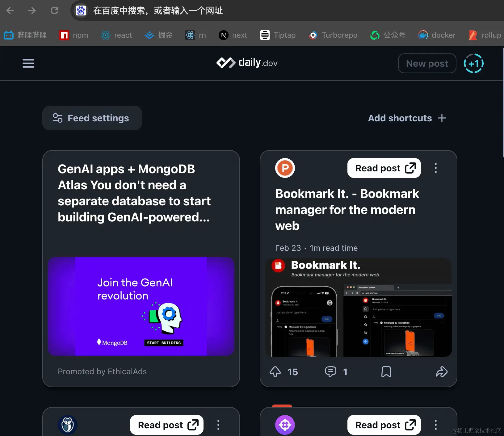Viewport: 504px width, 436px height.
Task: Click the Baidu search engine icon
Action: (x=81, y=11)
